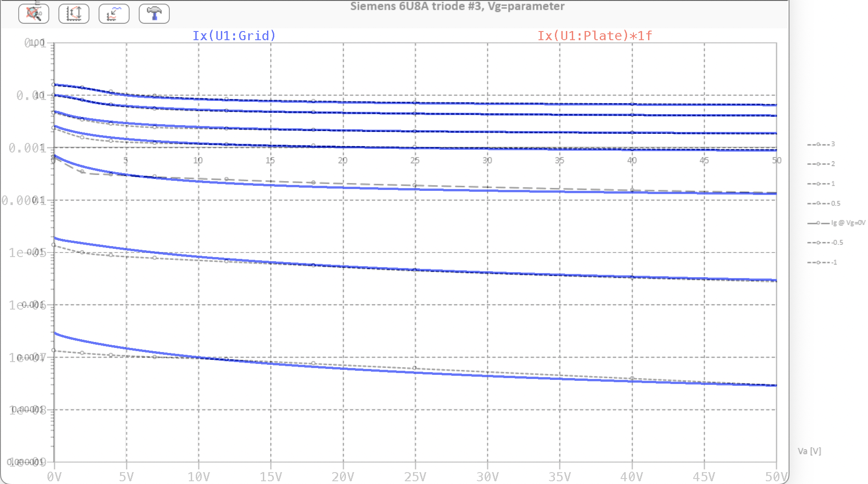Click the crossed-out magnifier zoom reset icon

point(34,13)
